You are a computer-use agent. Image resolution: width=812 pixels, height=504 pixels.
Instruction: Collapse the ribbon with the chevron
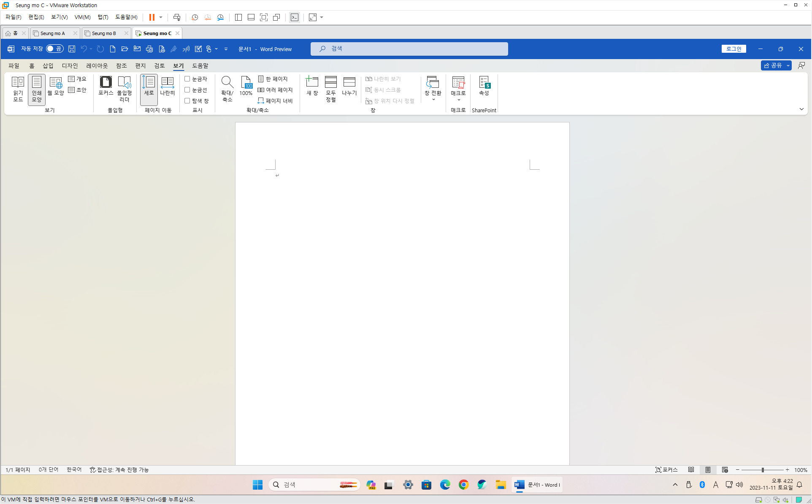pyautogui.click(x=801, y=109)
